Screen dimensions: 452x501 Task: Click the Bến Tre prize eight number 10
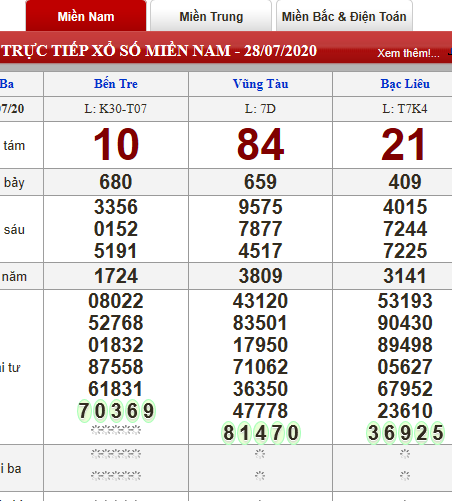point(116,145)
